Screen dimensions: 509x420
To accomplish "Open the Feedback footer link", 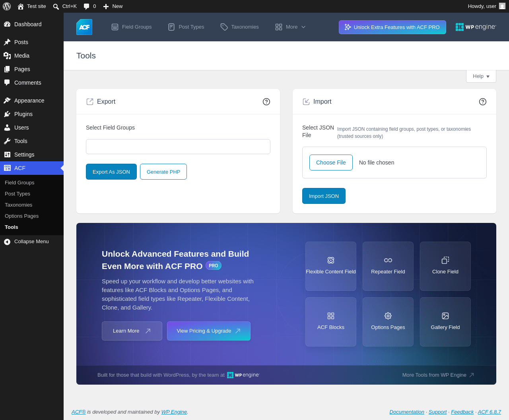I will [462, 412].
